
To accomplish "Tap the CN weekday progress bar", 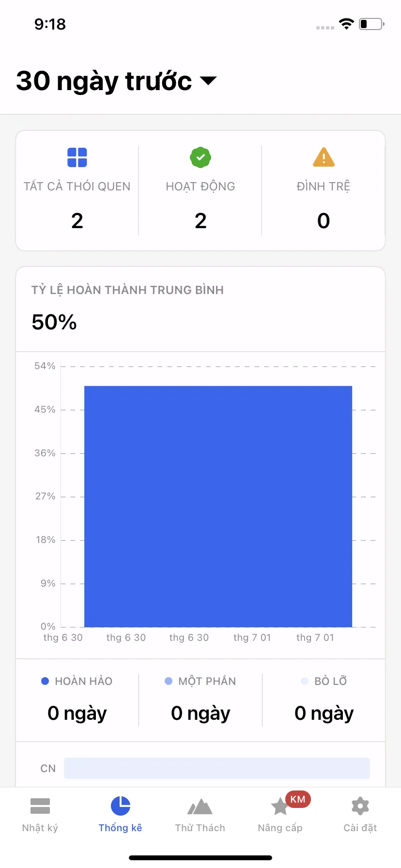I will point(217,768).
